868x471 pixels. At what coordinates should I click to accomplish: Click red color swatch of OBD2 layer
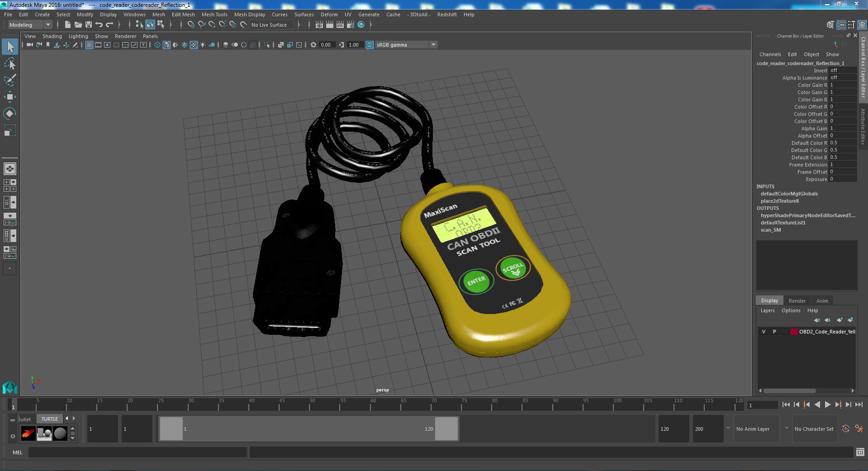794,332
